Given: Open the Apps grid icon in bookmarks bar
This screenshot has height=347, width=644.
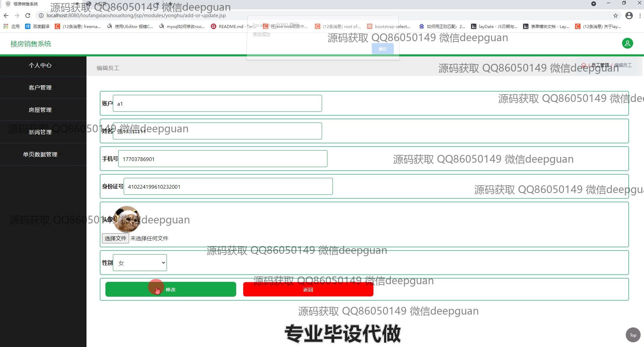Looking at the screenshot, I should tap(6, 26).
